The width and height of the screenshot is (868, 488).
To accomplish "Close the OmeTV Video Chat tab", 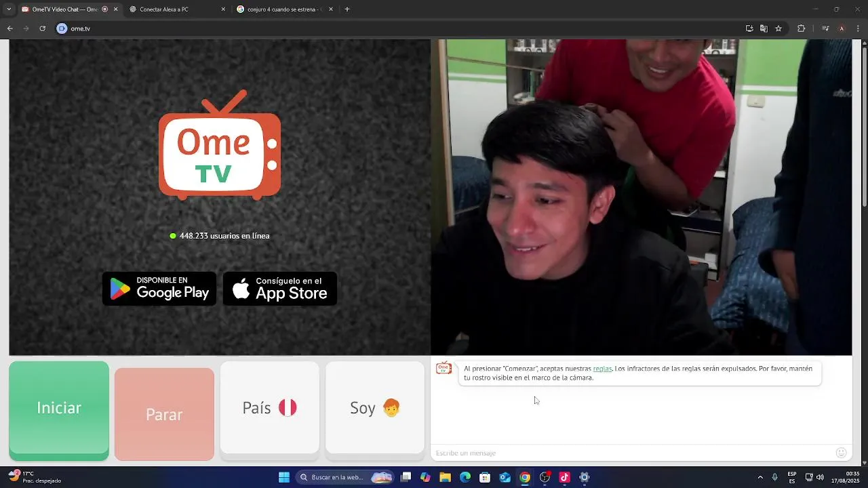I will (115, 9).
